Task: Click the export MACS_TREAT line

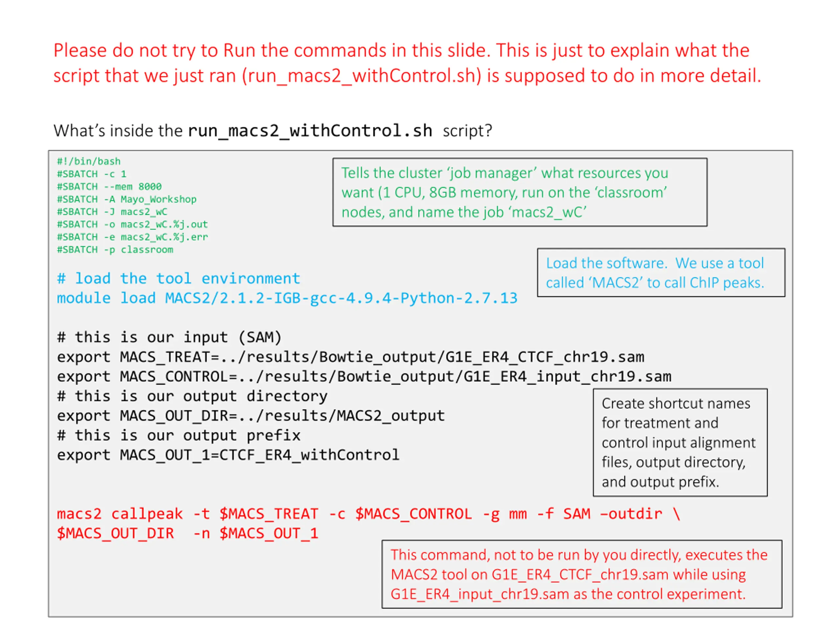Action: tap(350, 357)
